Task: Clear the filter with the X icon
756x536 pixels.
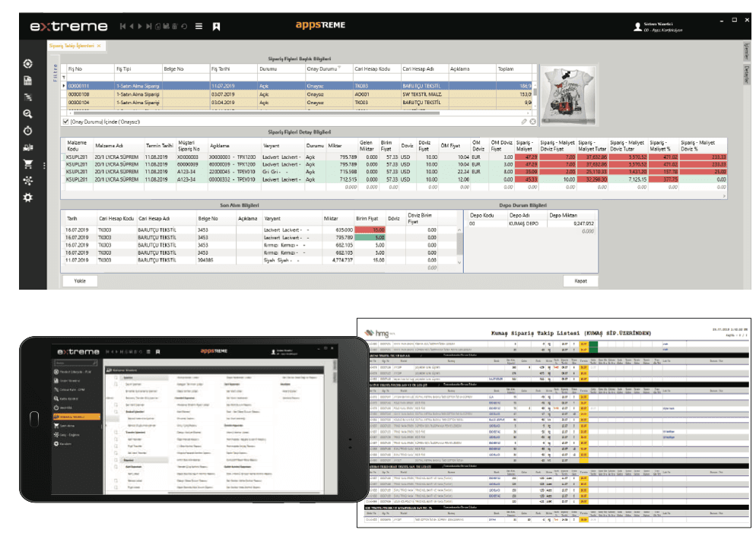Action: [x=532, y=122]
